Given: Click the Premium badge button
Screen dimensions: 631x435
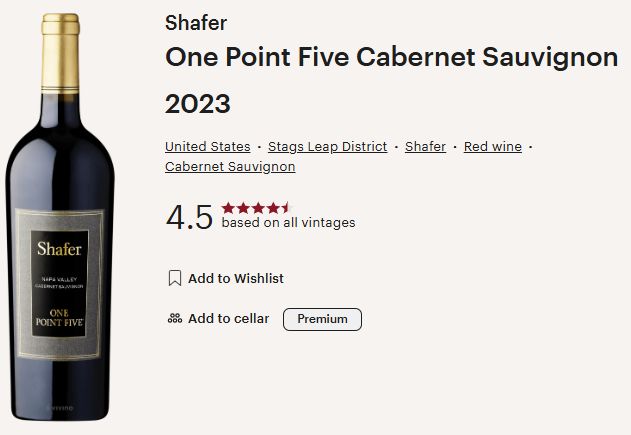Looking at the screenshot, I should pyautogui.click(x=322, y=319).
